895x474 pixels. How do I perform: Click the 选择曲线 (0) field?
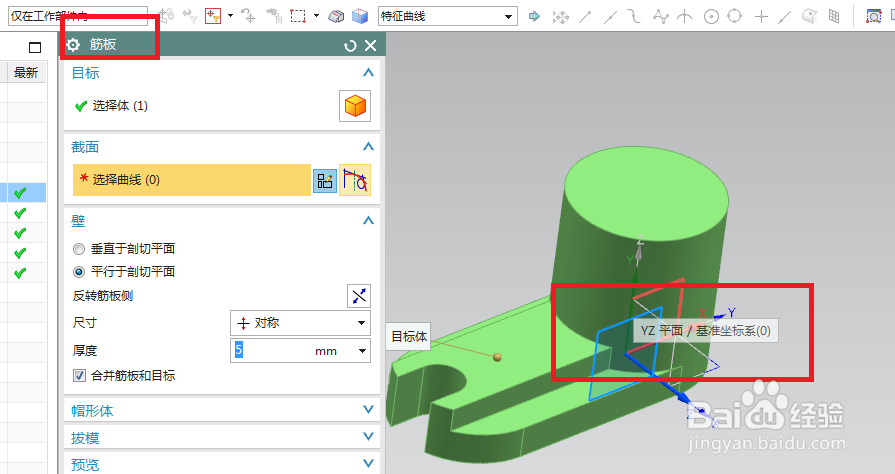[x=192, y=180]
